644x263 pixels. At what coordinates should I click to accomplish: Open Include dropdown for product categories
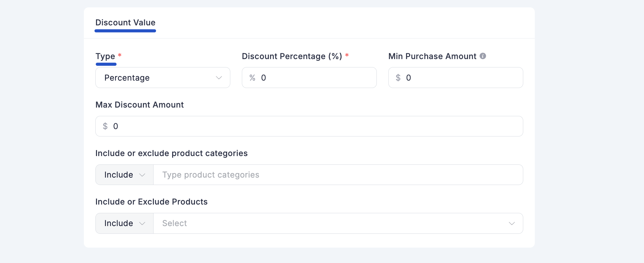(125, 175)
